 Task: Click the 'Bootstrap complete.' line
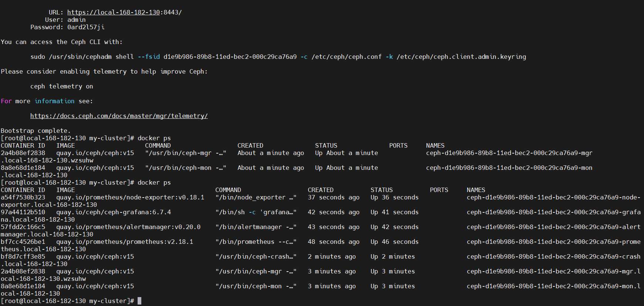[36, 131]
